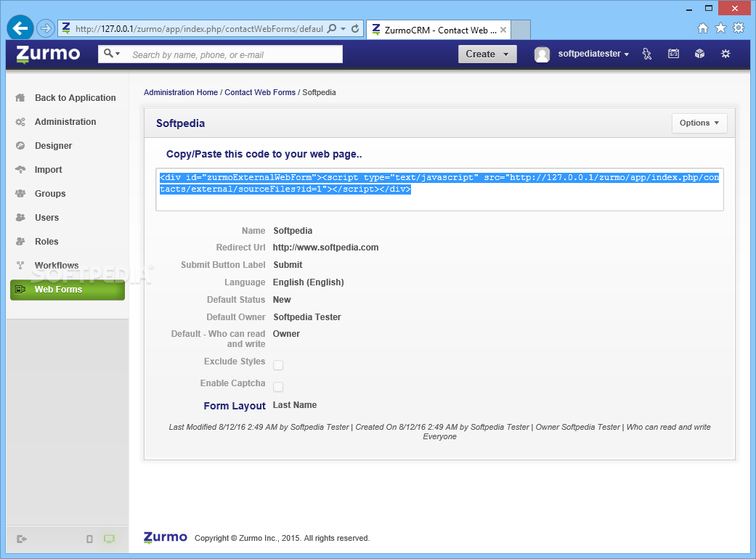Open the browser tools gear icon
Screen dimensions: 756x559
coord(739,28)
